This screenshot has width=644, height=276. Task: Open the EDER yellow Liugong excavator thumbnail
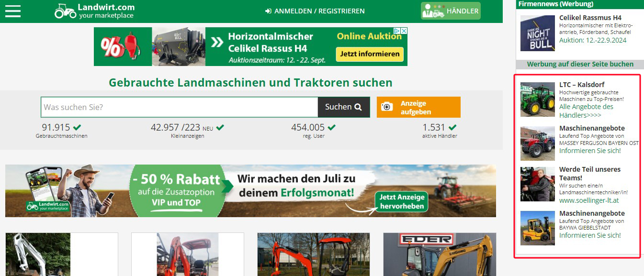[x=440, y=254]
